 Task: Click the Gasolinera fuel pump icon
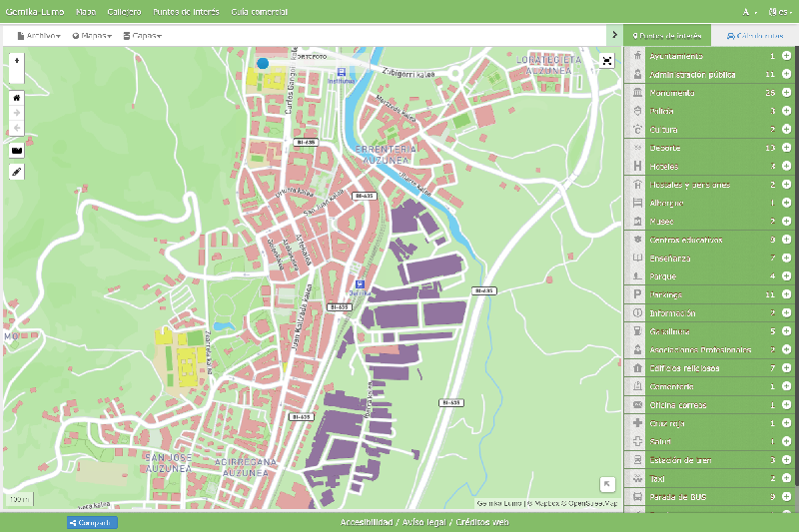[637, 331]
